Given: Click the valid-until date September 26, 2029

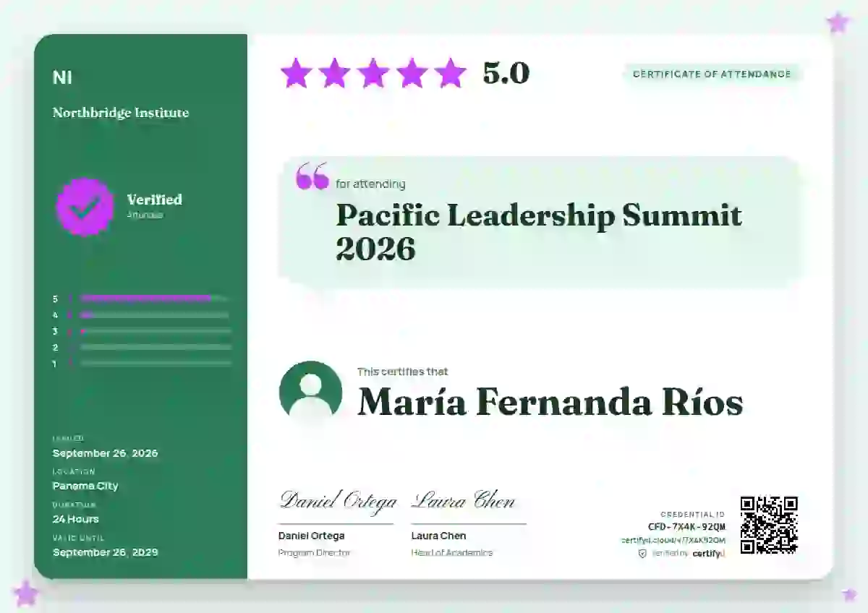Looking at the screenshot, I should click(105, 552).
